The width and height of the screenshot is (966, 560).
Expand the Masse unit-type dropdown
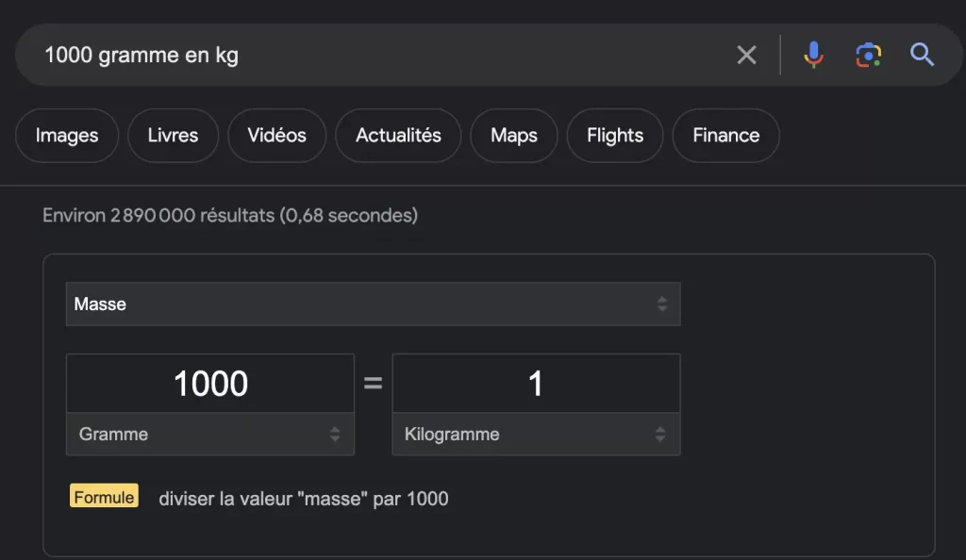pyautogui.click(x=373, y=305)
